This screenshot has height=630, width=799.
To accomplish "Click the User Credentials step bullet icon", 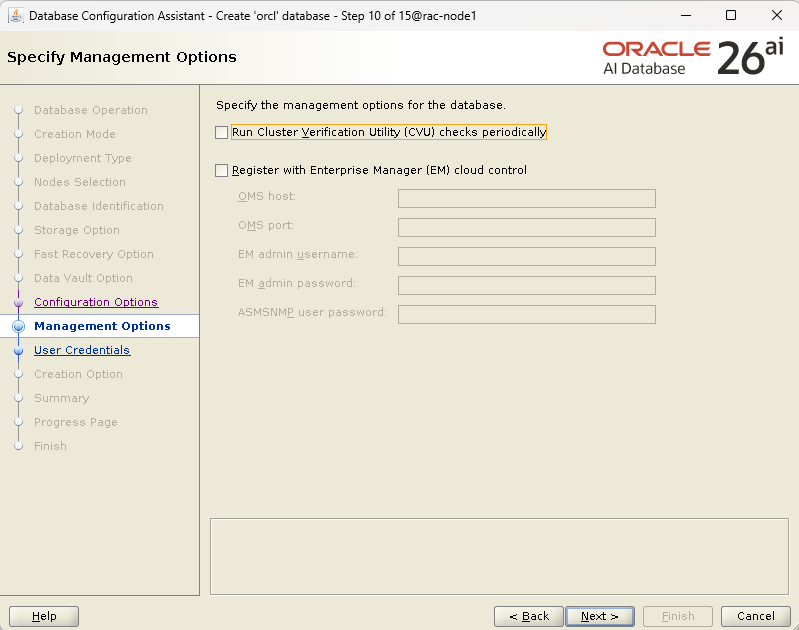I will tap(18, 351).
